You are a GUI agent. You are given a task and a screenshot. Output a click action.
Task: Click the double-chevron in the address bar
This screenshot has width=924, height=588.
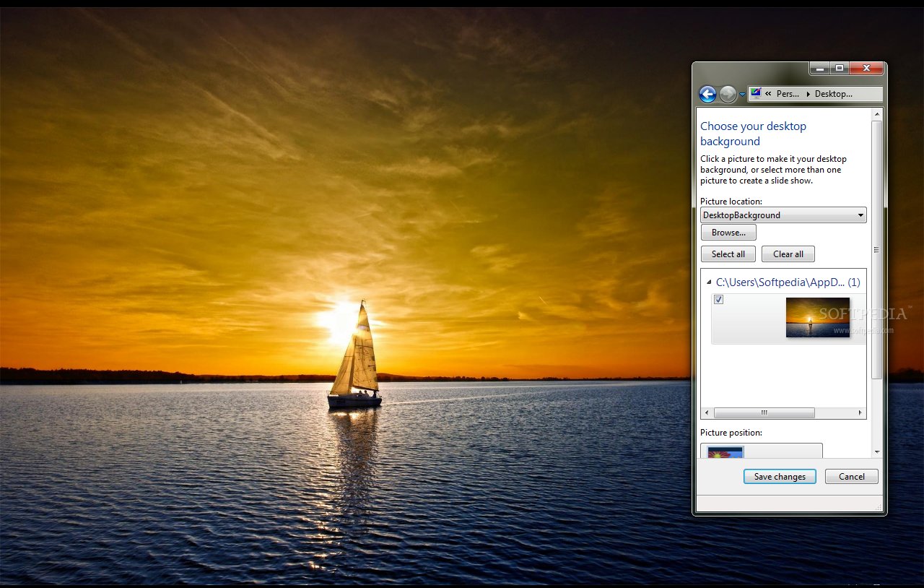click(769, 94)
